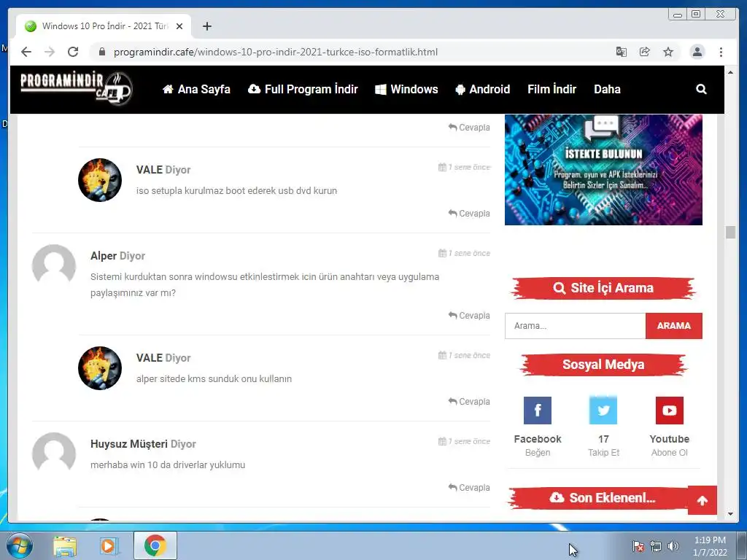Click the page vertical scrollbar thumb
This screenshot has height=560, width=747.
730,232
